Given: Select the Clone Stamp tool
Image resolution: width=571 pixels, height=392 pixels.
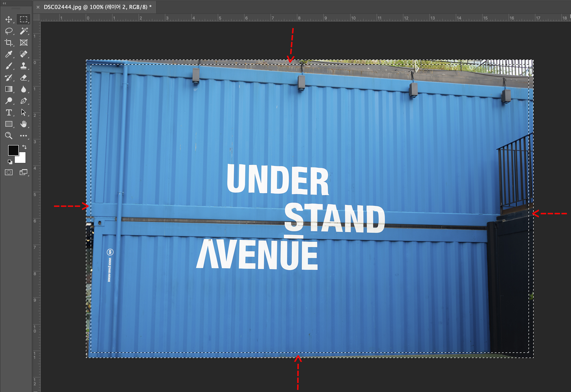Looking at the screenshot, I should (23, 66).
